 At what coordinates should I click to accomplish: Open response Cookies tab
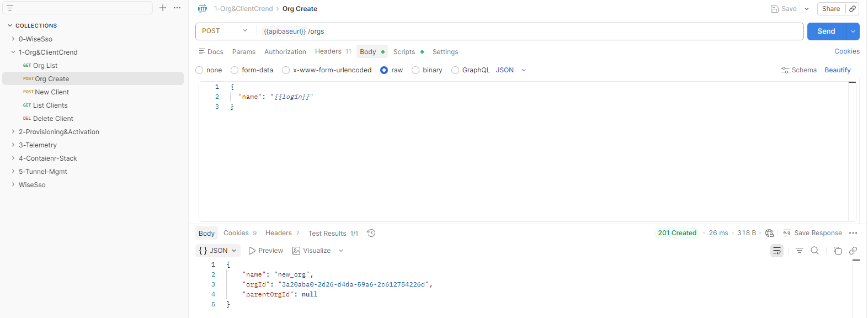[240, 233]
